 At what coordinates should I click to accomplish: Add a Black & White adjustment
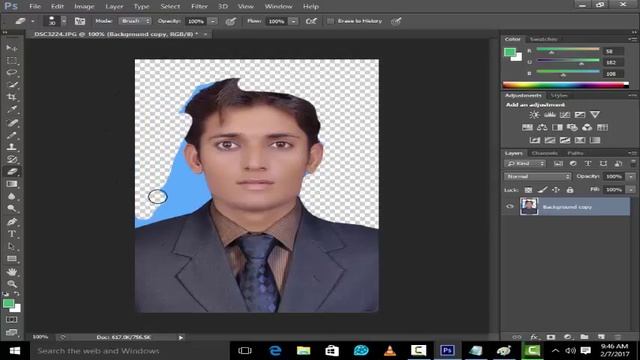point(557,127)
